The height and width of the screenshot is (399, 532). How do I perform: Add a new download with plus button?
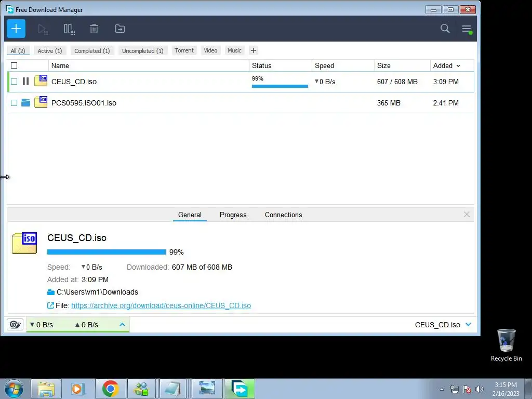click(x=16, y=29)
